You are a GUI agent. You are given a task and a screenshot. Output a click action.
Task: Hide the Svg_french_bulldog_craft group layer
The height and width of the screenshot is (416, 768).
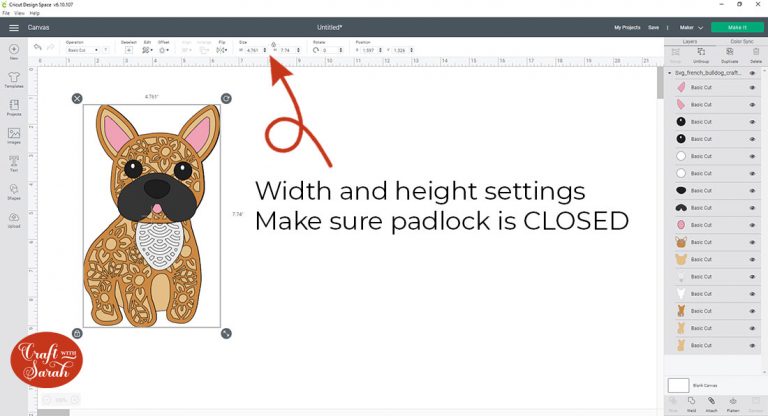(752, 73)
